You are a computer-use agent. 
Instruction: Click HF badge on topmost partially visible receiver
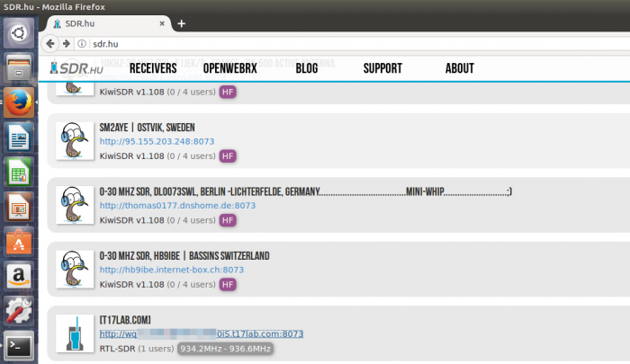tap(228, 92)
